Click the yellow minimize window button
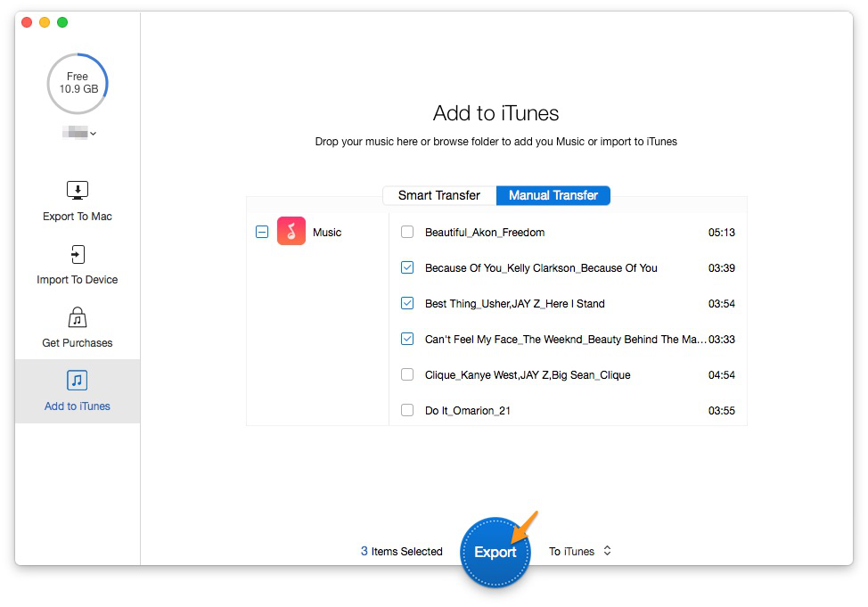 tap(45, 22)
